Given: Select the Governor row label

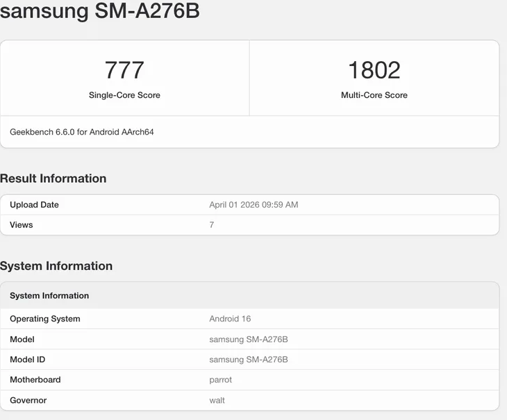Looking at the screenshot, I should point(28,400).
